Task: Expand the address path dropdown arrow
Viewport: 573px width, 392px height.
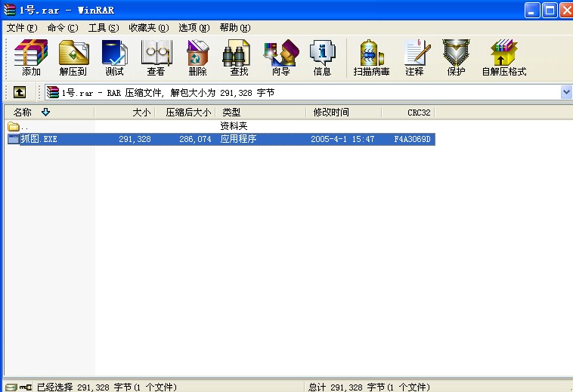Action: click(x=566, y=92)
